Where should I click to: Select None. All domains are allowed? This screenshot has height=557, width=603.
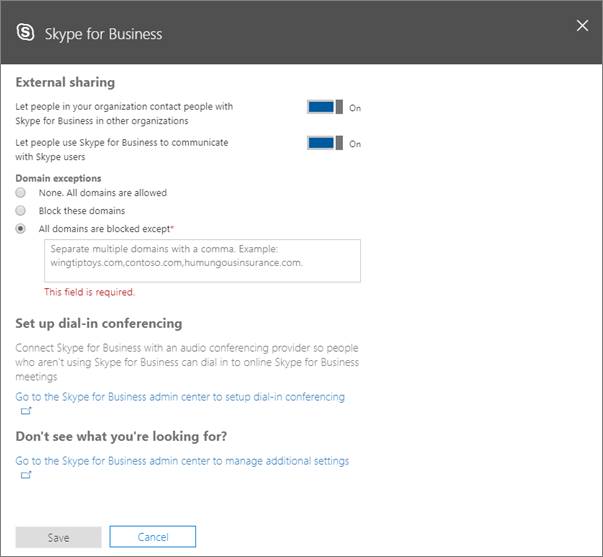[20, 192]
